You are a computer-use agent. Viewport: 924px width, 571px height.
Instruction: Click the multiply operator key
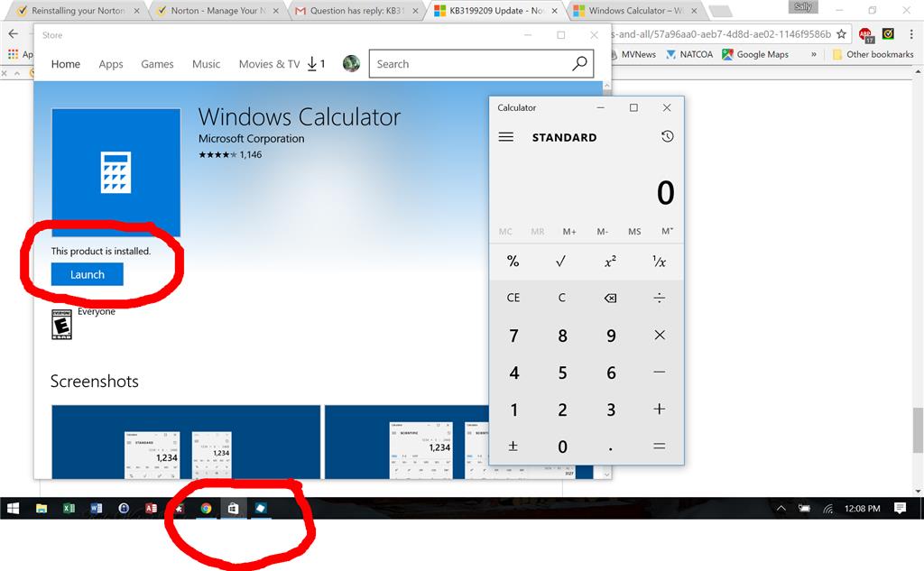(x=660, y=336)
